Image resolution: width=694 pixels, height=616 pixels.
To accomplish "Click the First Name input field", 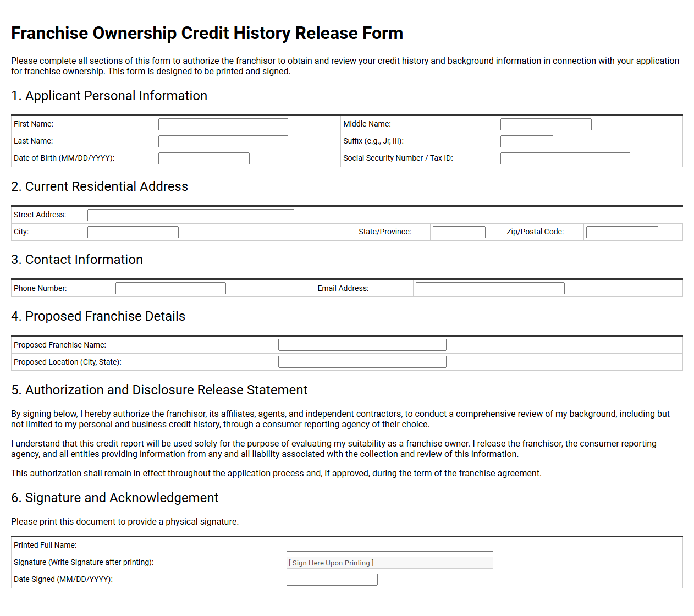I will 223,124.
